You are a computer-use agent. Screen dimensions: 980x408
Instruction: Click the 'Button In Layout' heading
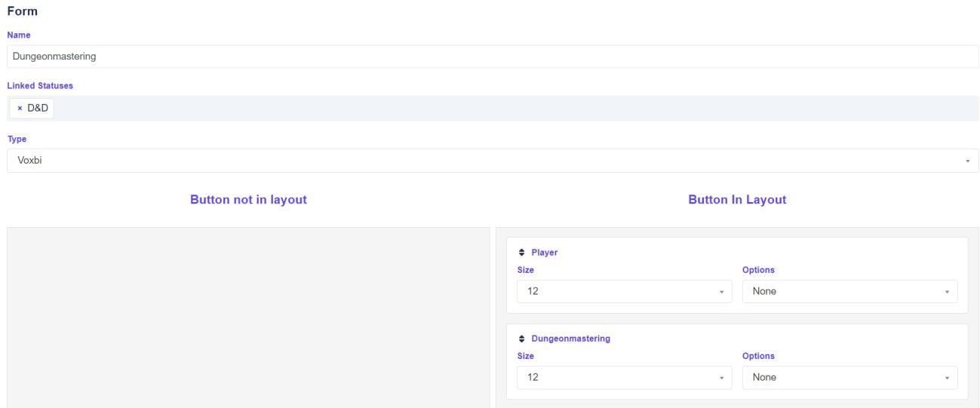(737, 200)
